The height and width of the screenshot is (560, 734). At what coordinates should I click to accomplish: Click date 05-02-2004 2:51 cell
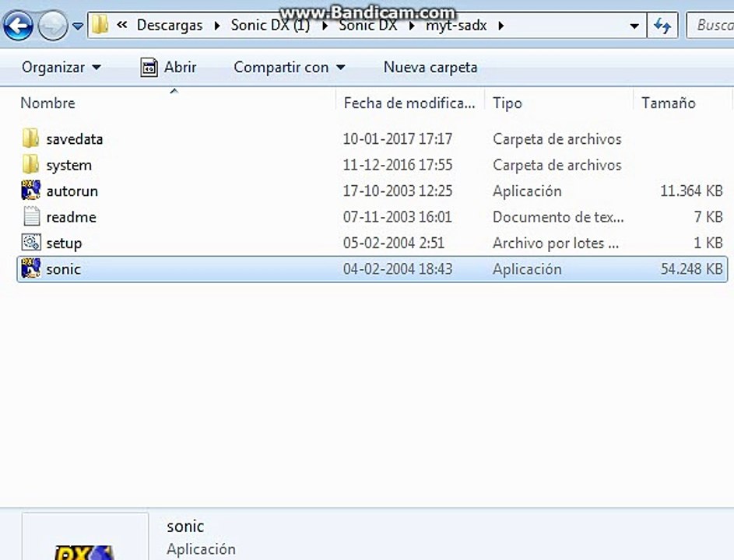pyautogui.click(x=394, y=243)
